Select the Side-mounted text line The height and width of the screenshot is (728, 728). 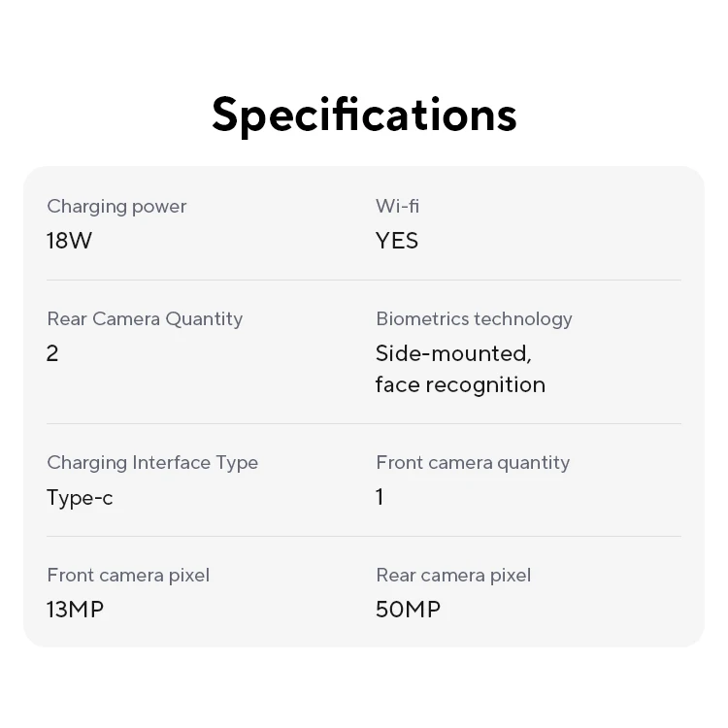(x=453, y=353)
